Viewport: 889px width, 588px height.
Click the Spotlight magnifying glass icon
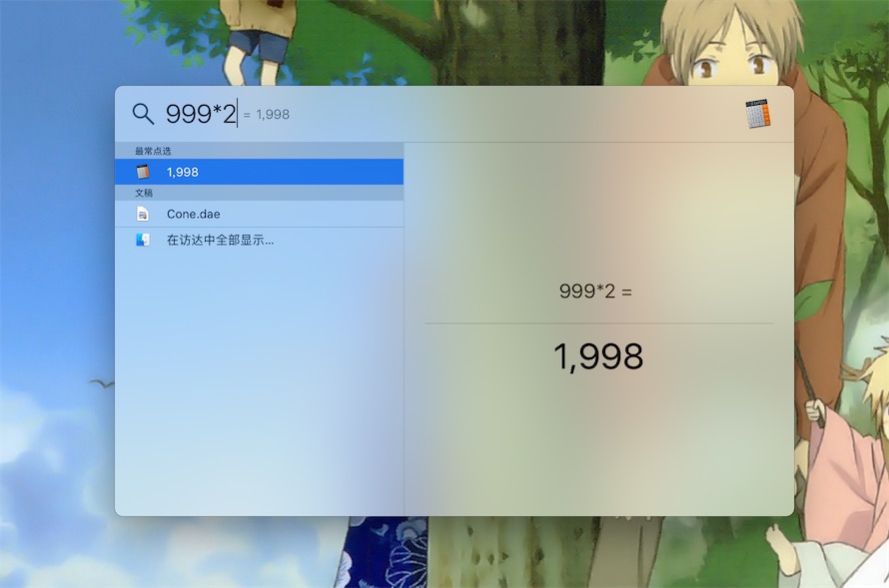coord(143,114)
